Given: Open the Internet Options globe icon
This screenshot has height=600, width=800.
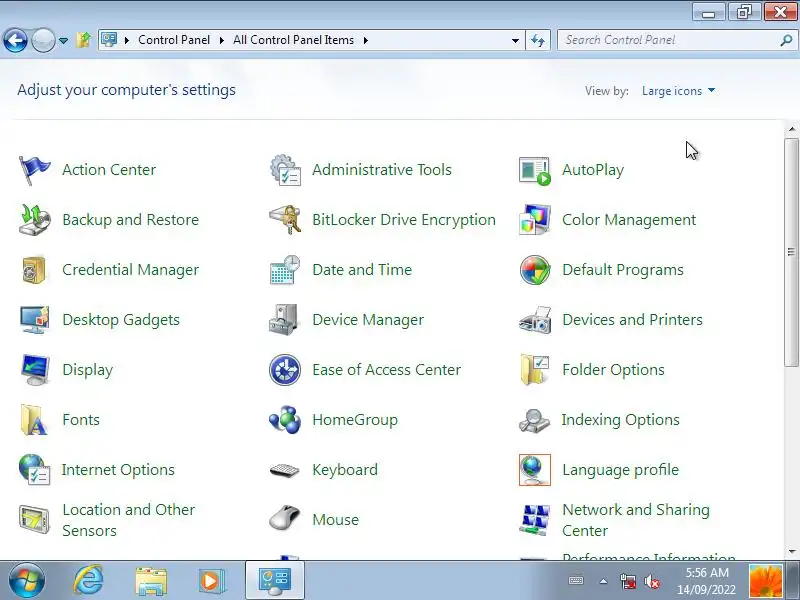Looking at the screenshot, I should pyautogui.click(x=34, y=470).
